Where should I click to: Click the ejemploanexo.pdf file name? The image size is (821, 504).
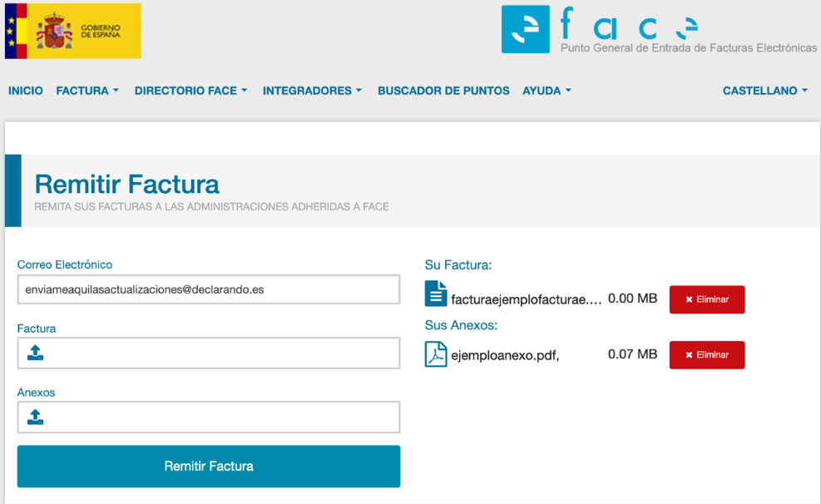coord(505,355)
